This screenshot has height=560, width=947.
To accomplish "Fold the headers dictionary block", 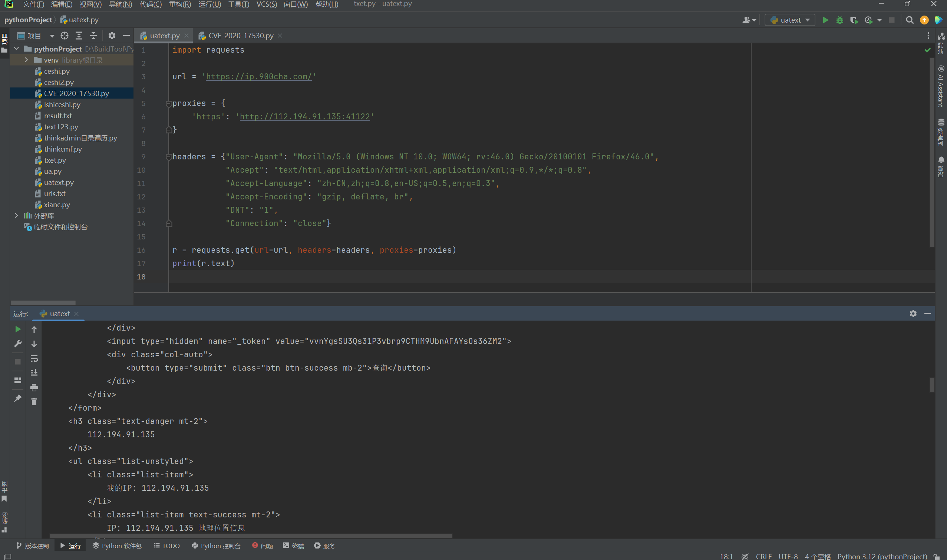I will pos(169,157).
